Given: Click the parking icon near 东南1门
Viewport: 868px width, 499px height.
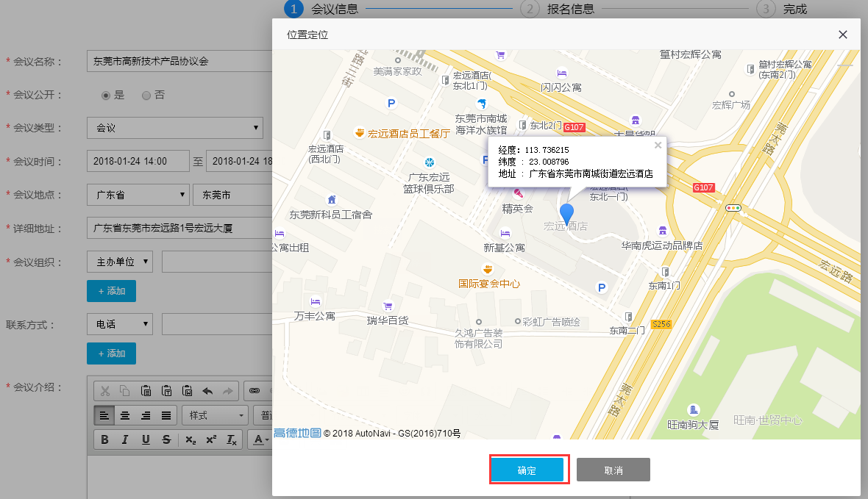Looking at the screenshot, I should point(601,287).
